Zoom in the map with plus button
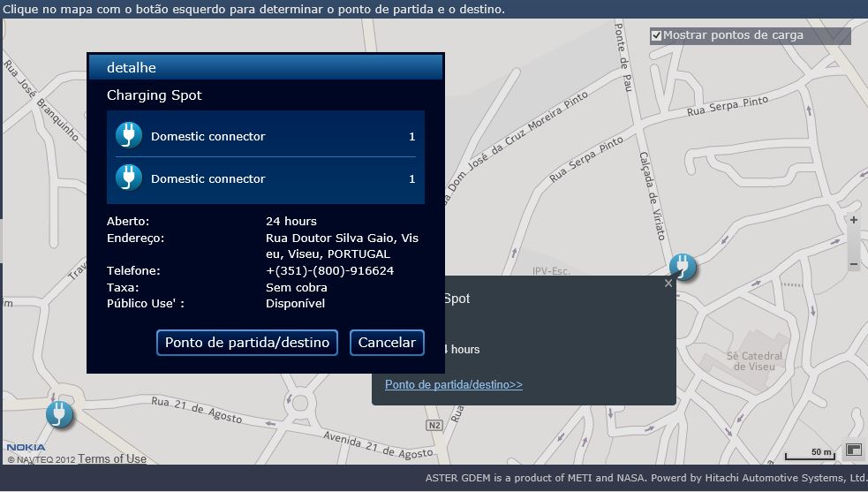868x492 pixels. [x=853, y=220]
